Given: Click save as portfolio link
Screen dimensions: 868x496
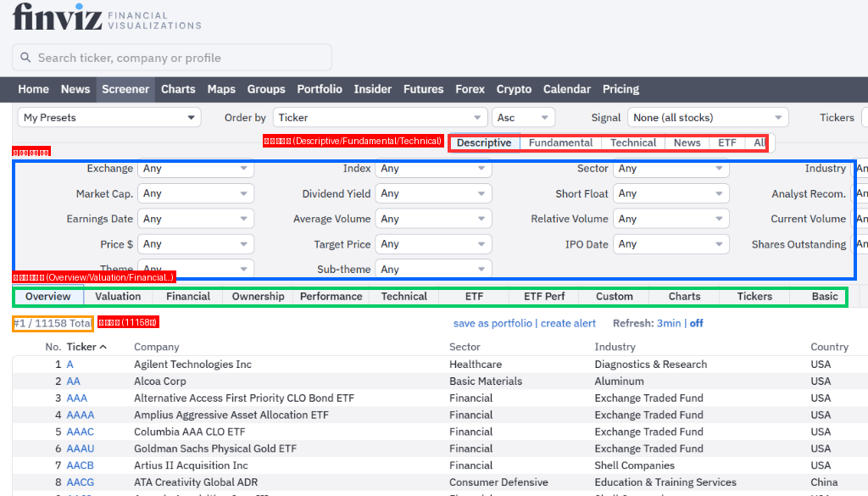Looking at the screenshot, I should [492, 323].
